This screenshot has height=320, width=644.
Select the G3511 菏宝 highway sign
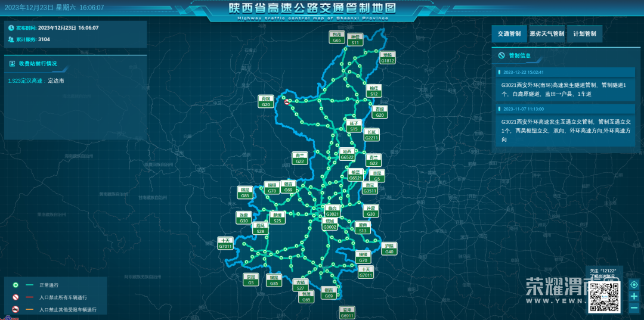pos(370,188)
